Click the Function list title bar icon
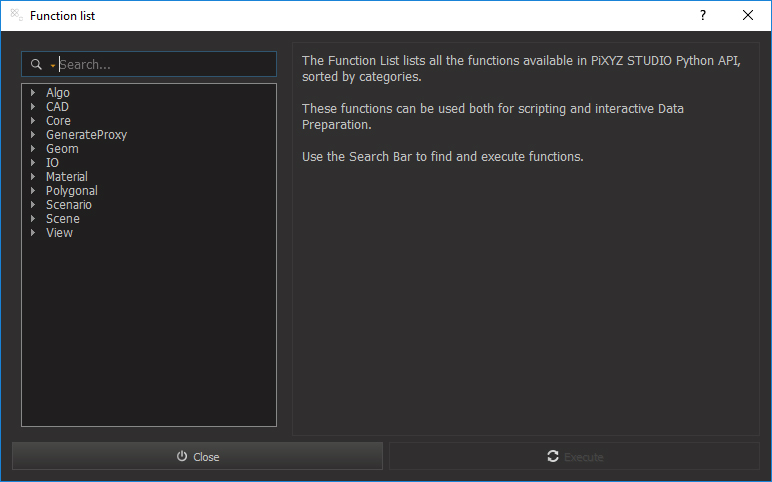 pyautogui.click(x=16, y=16)
